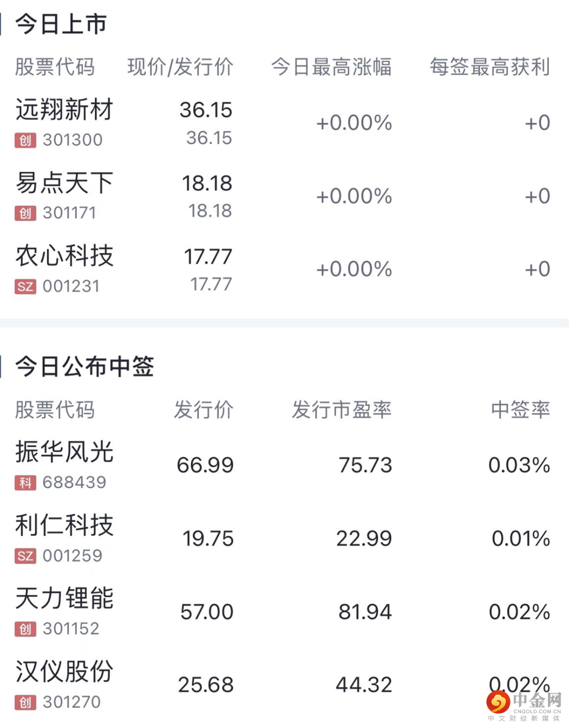Viewport: 569px width, 728px height.
Task: Click the 每签最高获利 column header
Action: click(x=489, y=67)
